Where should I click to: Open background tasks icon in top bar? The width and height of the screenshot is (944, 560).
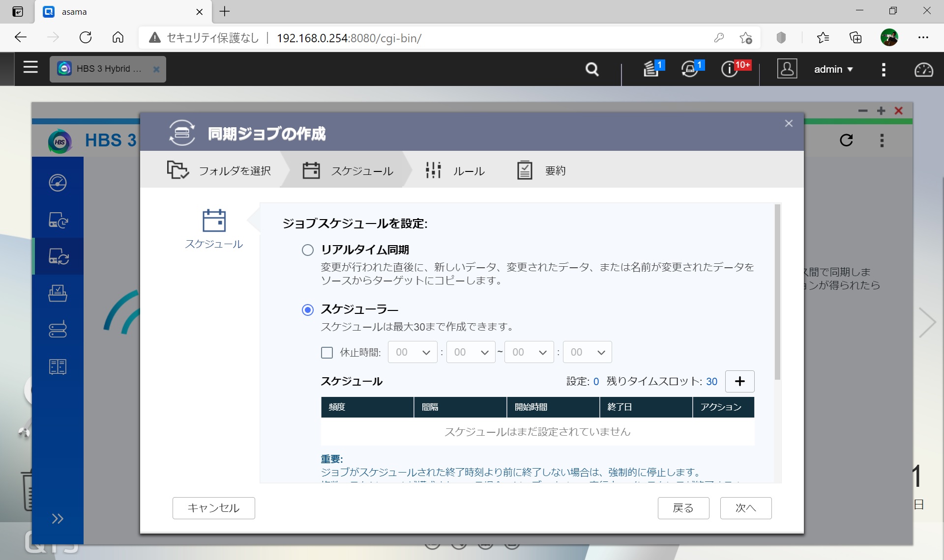(x=651, y=69)
